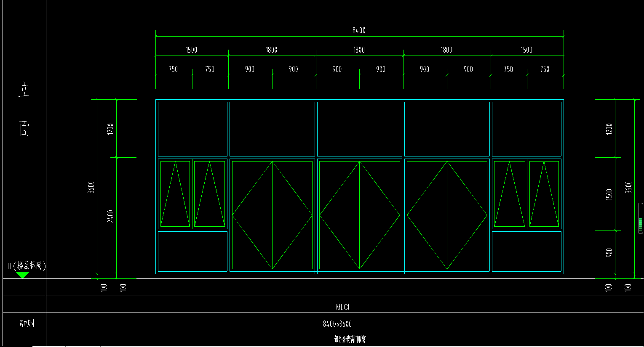
Task: Select the leftmost horizontal 1500 dimension text
Action: click(191, 50)
